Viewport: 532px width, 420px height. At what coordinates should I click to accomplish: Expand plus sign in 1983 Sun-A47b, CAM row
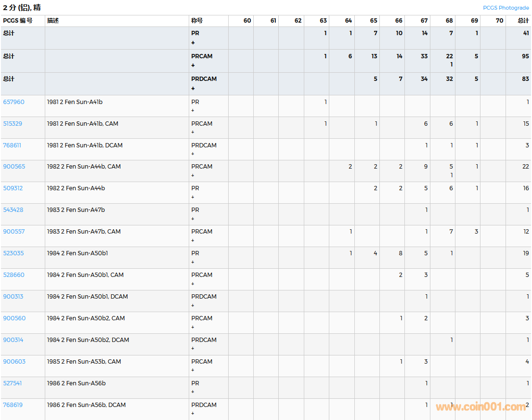(193, 240)
